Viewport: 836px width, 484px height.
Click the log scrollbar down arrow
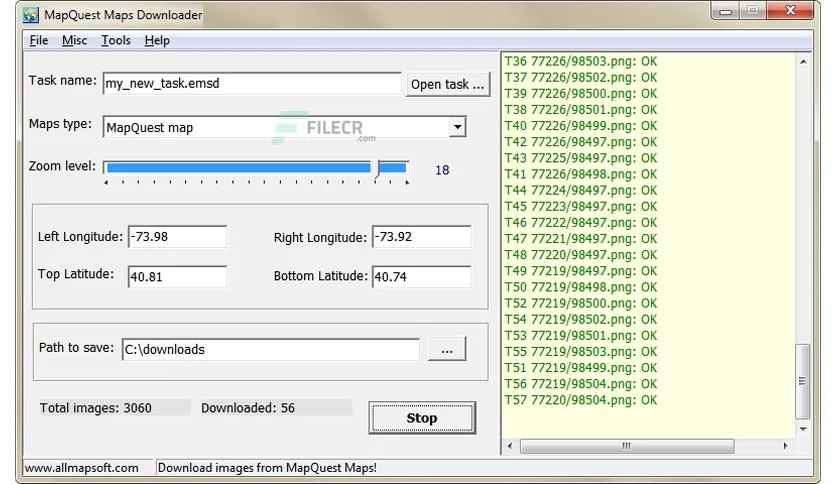click(803, 429)
